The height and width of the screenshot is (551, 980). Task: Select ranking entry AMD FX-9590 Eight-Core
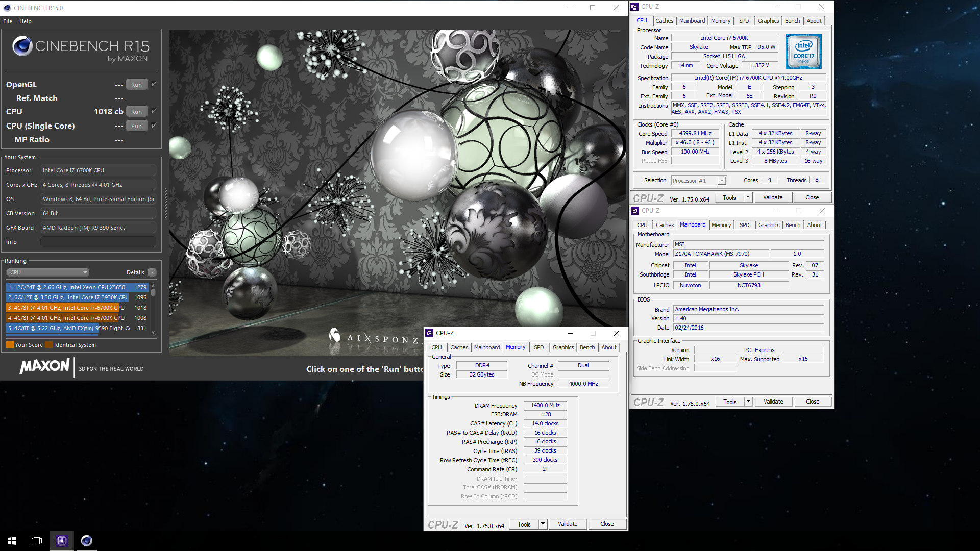click(x=78, y=328)
